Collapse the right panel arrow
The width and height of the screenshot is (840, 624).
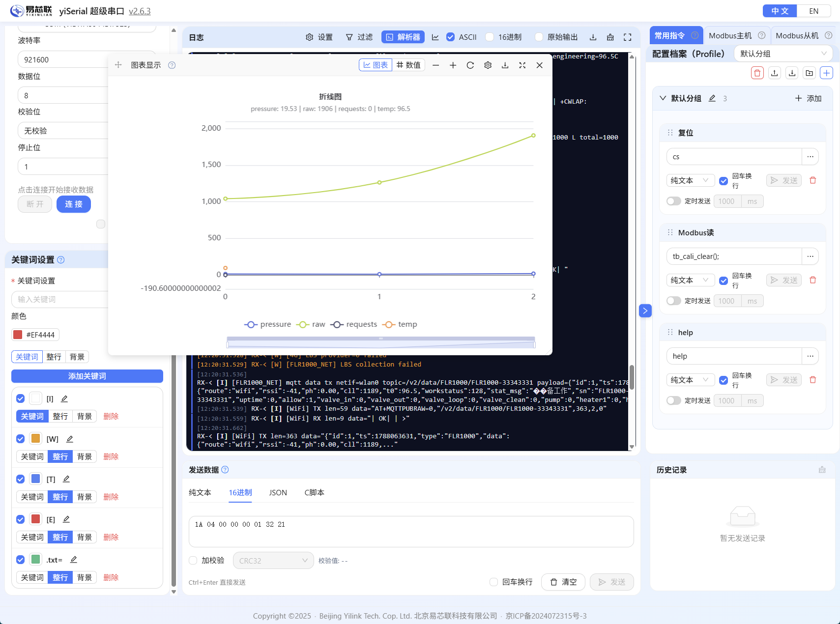coord(645,311)
